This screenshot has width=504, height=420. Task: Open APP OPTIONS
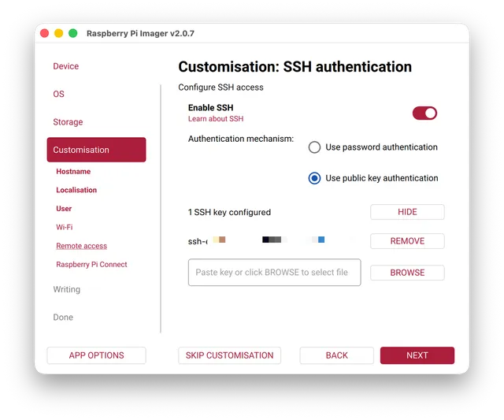coord(96,355)
